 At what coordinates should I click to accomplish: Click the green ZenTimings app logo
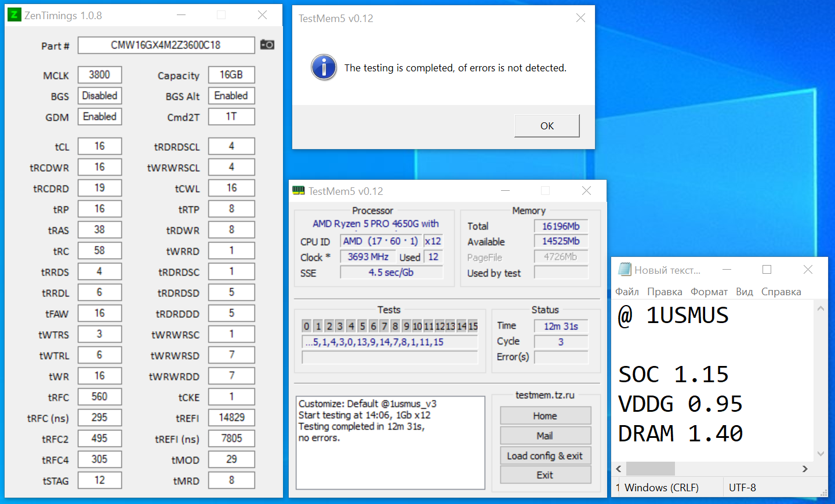point(14,15)
